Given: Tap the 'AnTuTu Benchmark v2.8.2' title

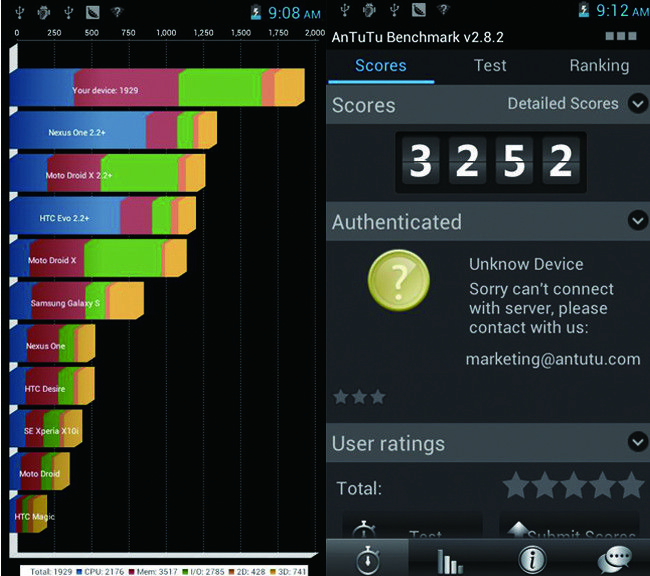Looking at the screenshot, I should [x=417, y=37].
